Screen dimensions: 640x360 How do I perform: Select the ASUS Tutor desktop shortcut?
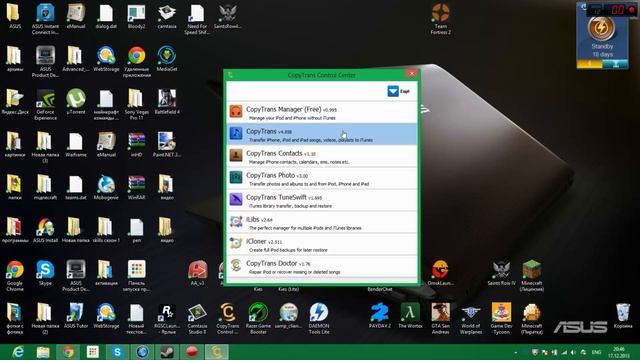[76, 316]
